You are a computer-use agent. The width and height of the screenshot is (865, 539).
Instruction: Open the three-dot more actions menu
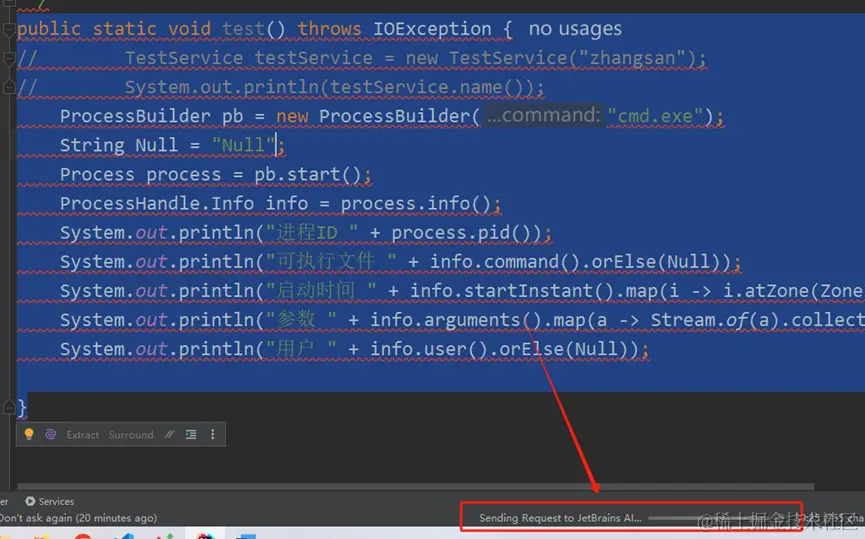212,434
